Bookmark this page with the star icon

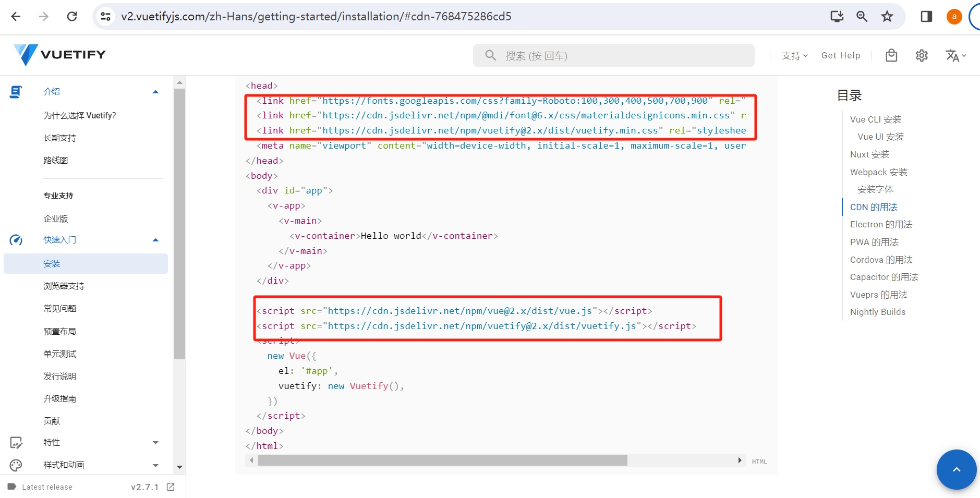click(x=887, y=17)
